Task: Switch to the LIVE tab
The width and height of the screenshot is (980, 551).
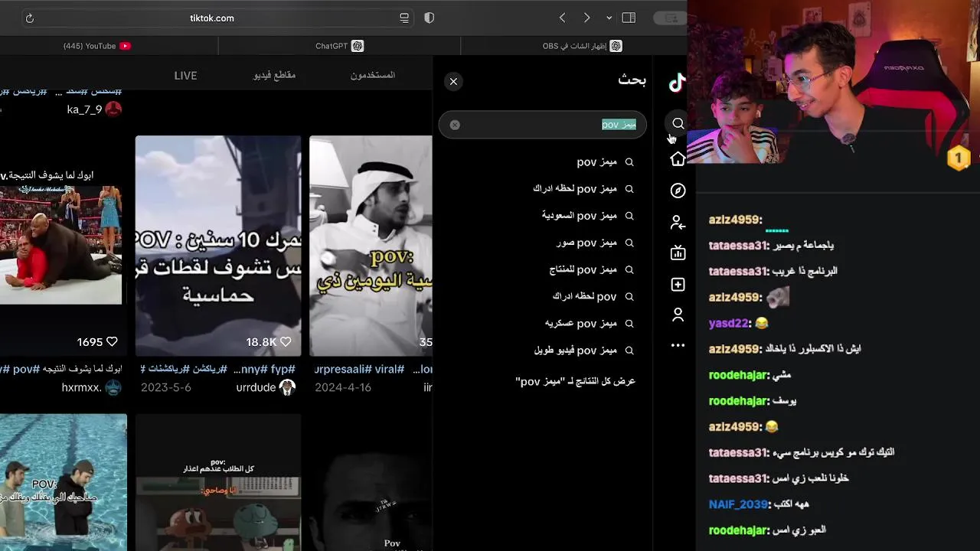Action: [185, 76]
